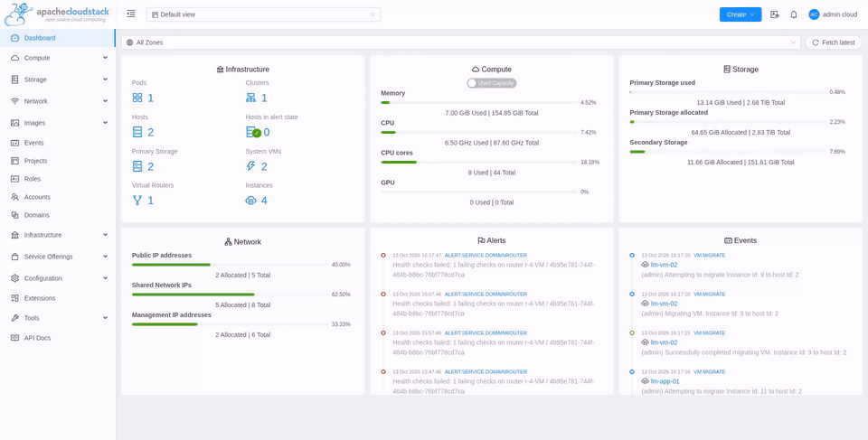868x440 pixels.
Task: Click the Extensions icon in the sidebar
Action: pyautogui.click(x=15, y=298)
